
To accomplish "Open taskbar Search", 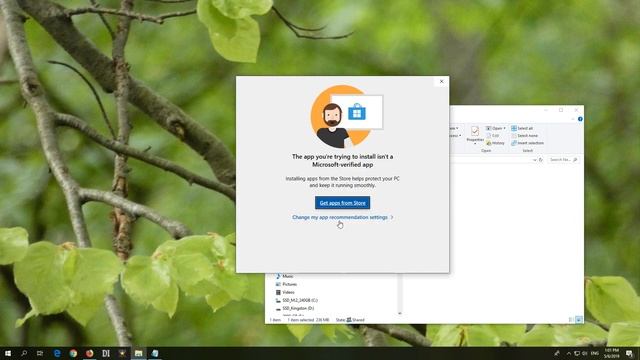I will (24, 353).
